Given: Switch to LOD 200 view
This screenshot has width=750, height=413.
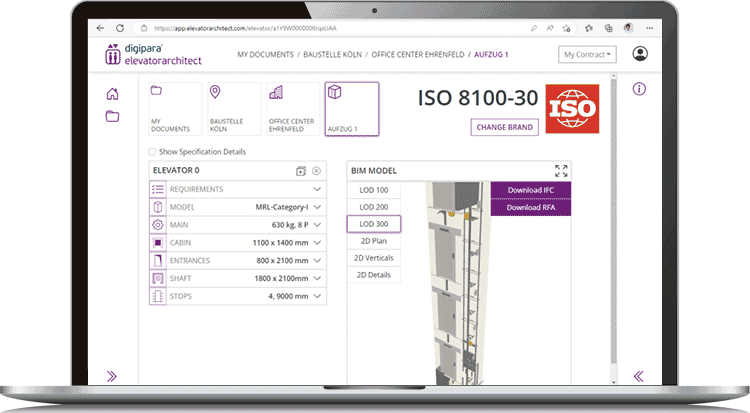Looking at the screenshot, I should [374, 207].
